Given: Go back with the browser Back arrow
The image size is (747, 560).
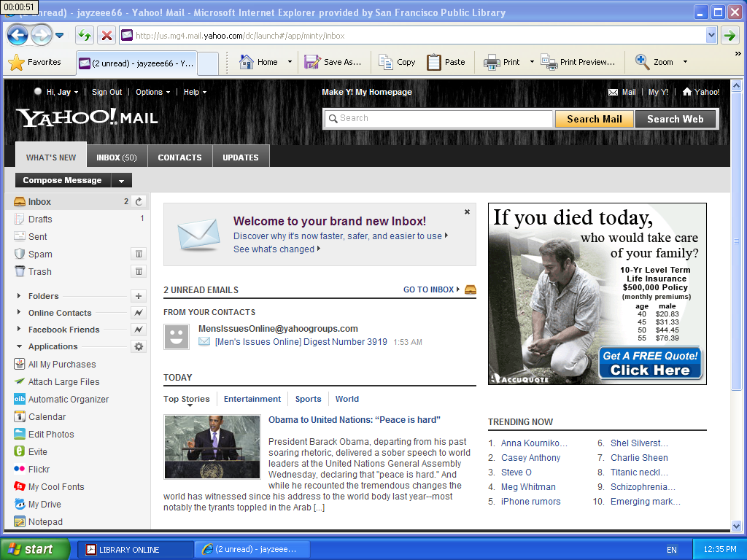Looking at the screenshot, I should pyautogui.click(x=18, y=35).
